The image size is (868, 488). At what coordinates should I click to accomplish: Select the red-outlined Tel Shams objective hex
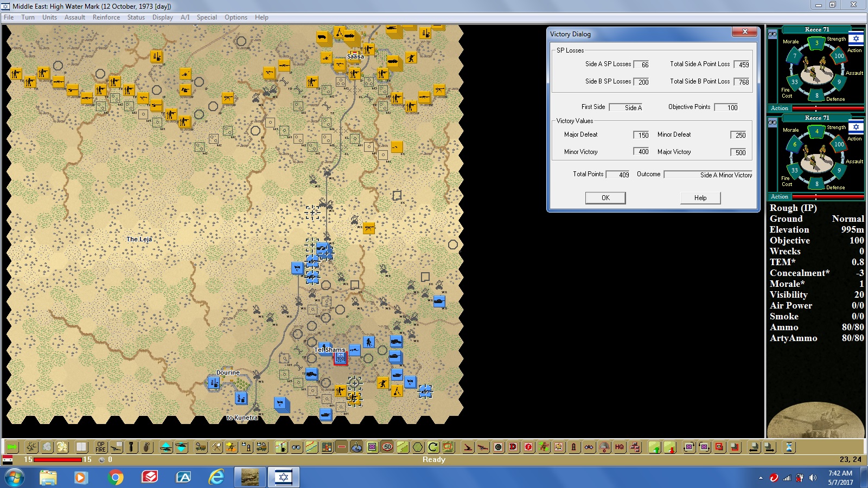click(x=340, y=358)
